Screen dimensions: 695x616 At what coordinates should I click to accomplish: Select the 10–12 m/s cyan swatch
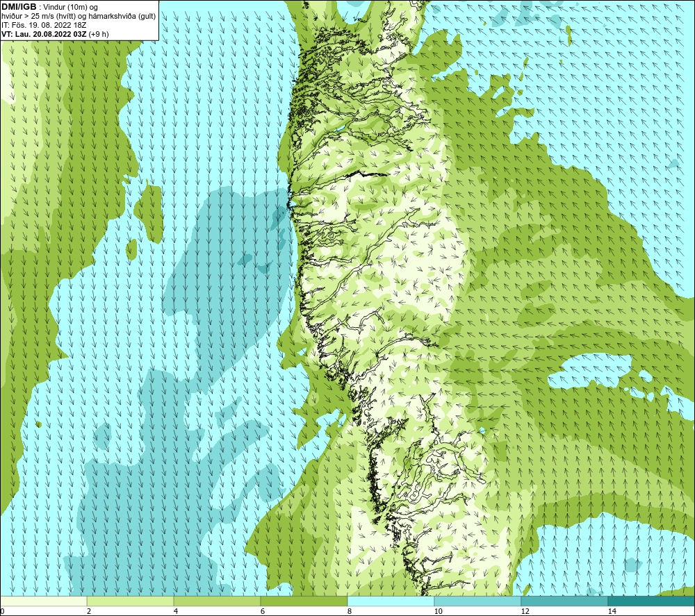478,601
